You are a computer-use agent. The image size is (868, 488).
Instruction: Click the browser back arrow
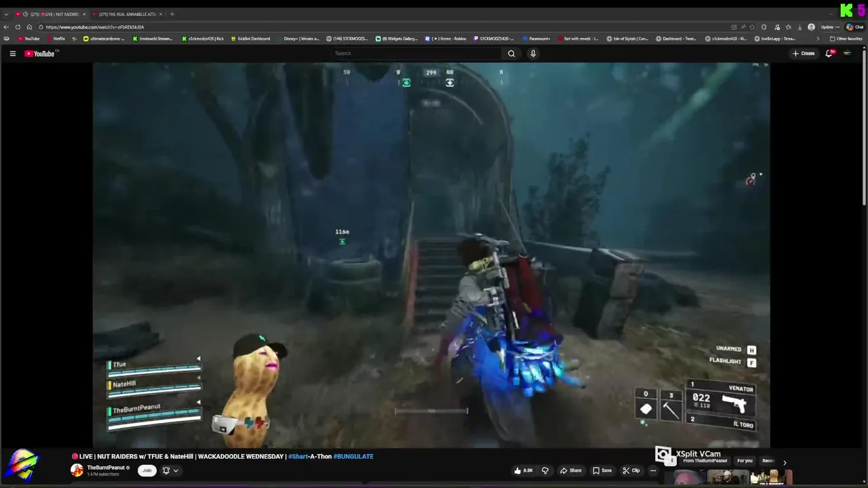point(7,27)
